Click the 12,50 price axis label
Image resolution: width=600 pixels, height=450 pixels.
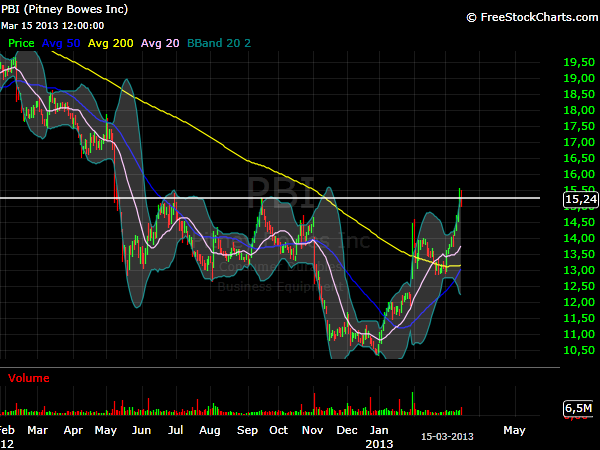579,286
